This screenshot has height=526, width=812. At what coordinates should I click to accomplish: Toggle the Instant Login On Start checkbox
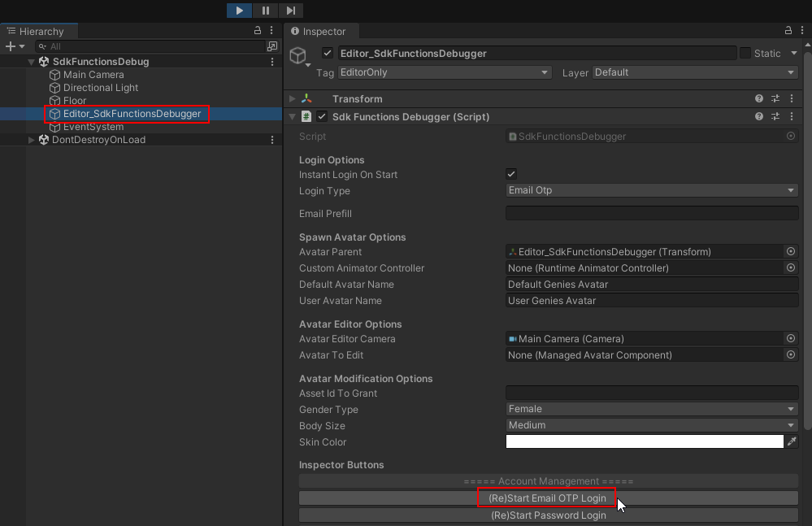click(x=511, y=174)
